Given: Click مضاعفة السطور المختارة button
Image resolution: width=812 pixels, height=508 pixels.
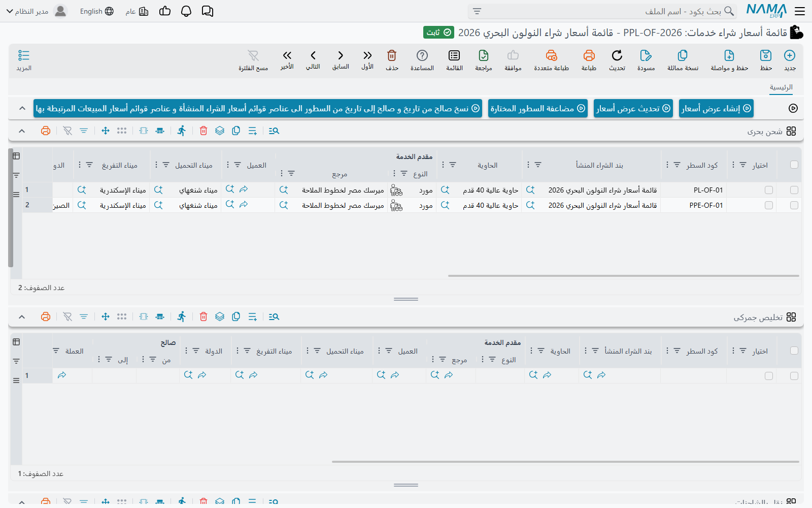Looking at the screenshot, I should coord(538,108).
